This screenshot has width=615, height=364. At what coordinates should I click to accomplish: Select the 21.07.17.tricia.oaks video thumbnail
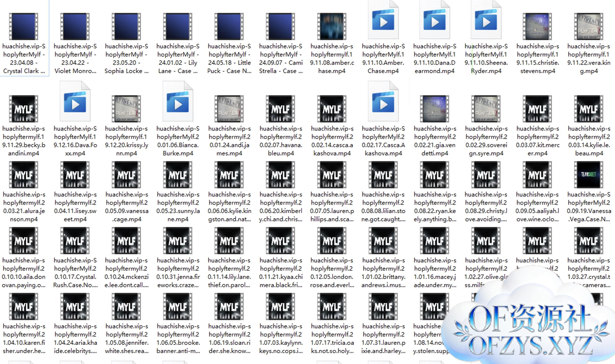(x=332, y=307)
